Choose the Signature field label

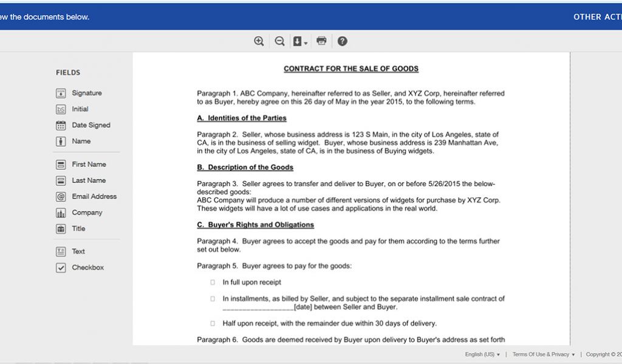point(87,93)
